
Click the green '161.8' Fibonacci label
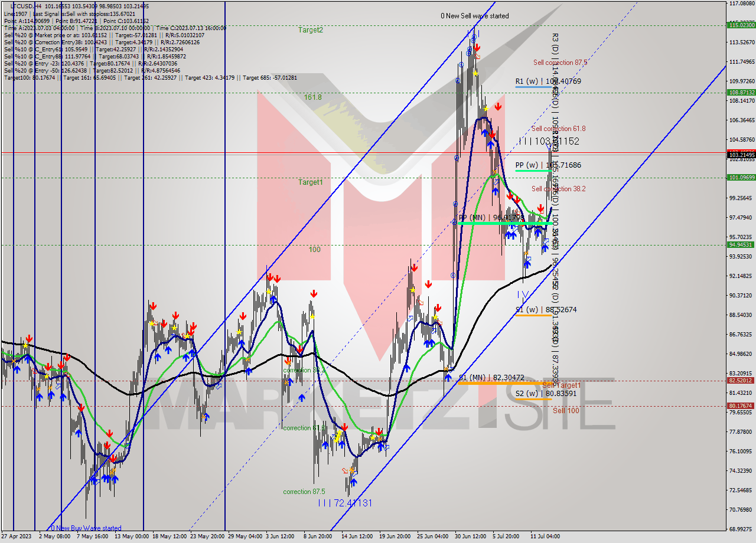coord(313,97)
